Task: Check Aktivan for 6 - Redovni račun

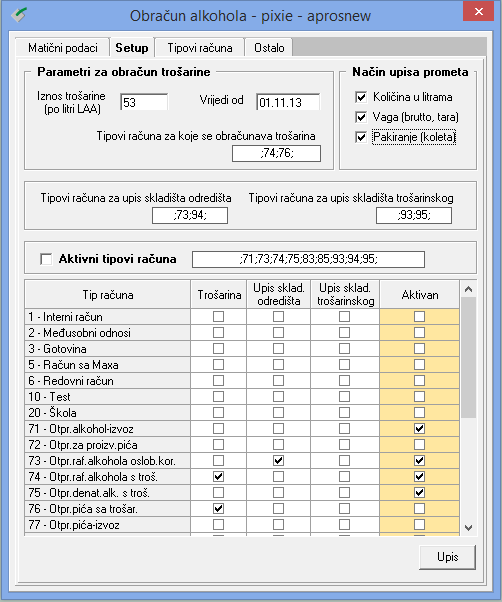Action: [x=419, y=380]
